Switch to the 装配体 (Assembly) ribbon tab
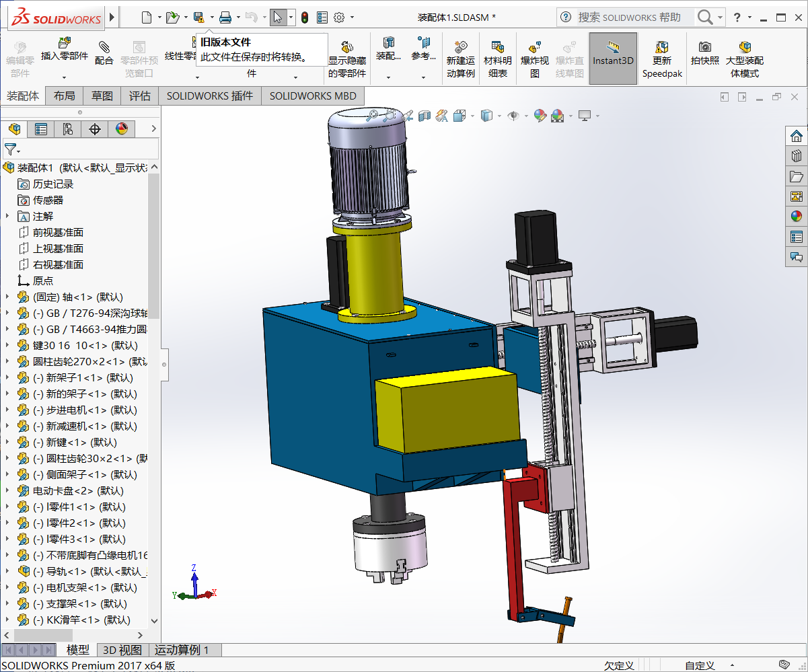808x672 pixels. [x=23, y=96]
